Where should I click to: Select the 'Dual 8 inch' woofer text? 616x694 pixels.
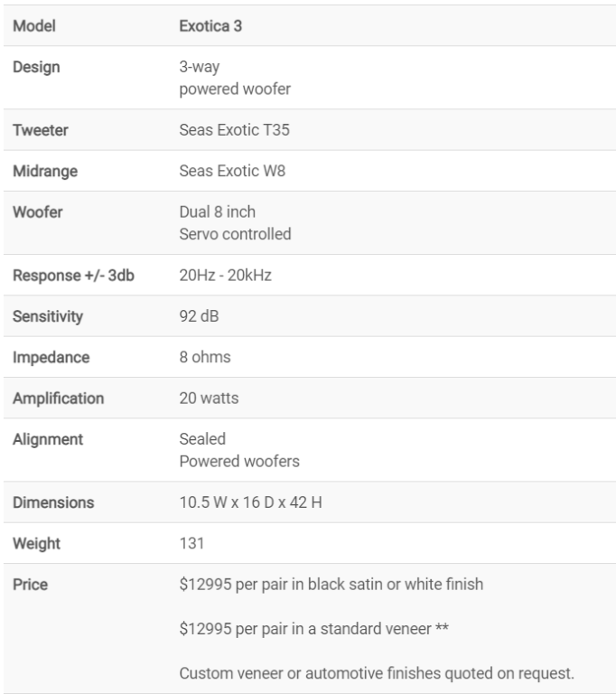[x=218, y=212]
